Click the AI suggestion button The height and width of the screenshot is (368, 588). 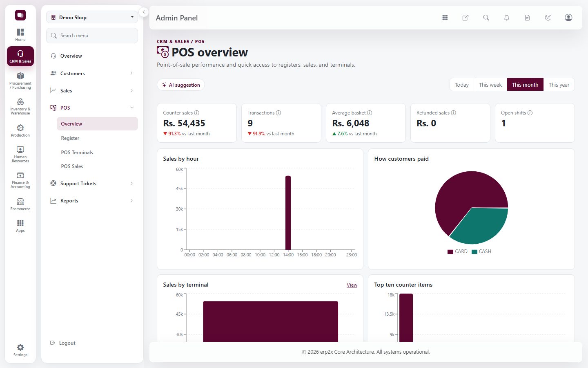pyautogui.click(x=181, y=85)
